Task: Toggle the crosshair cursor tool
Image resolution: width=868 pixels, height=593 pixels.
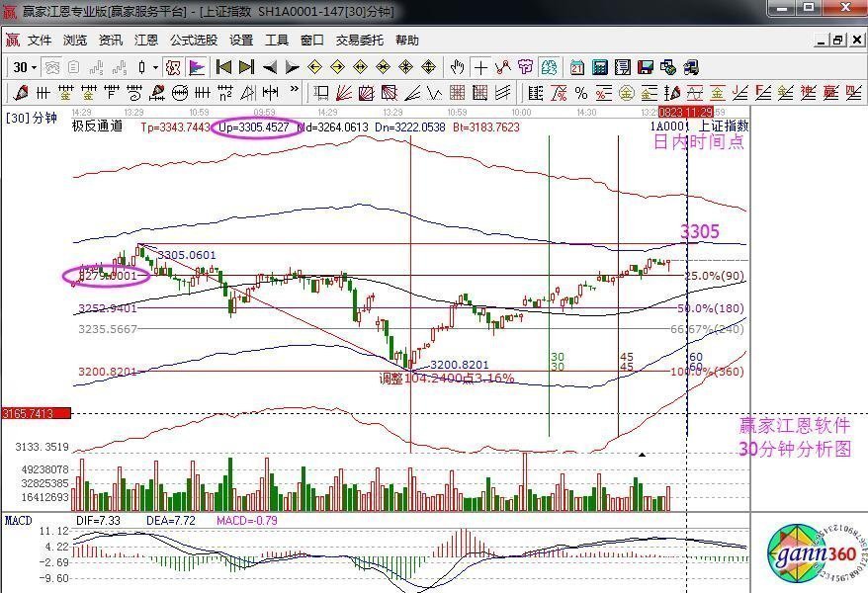Action: coord(480,67)
